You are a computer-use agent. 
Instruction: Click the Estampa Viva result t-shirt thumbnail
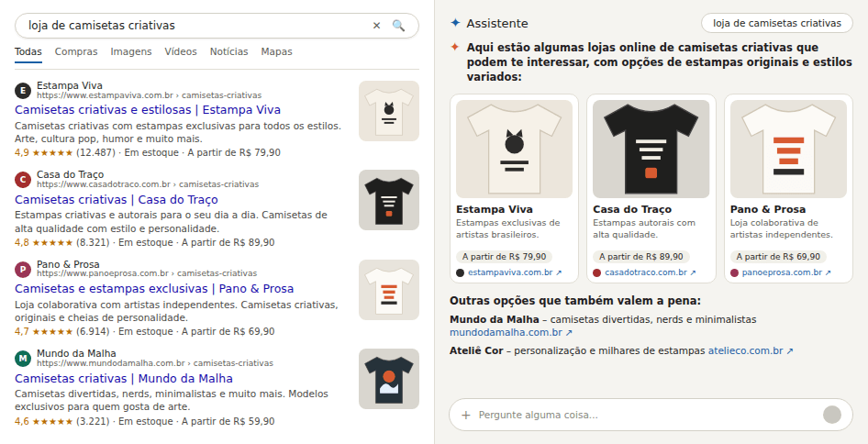click(x=389, y=111)
